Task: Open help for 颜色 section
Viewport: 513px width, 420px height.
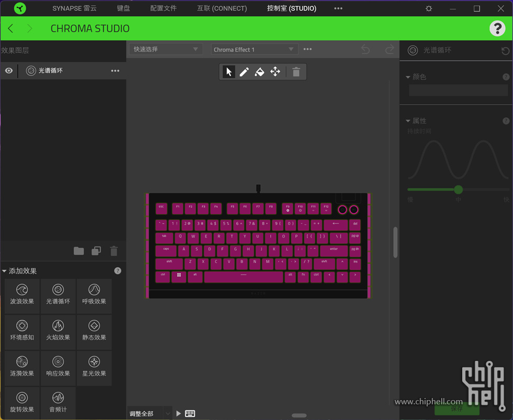Action: tap(506, 77)
